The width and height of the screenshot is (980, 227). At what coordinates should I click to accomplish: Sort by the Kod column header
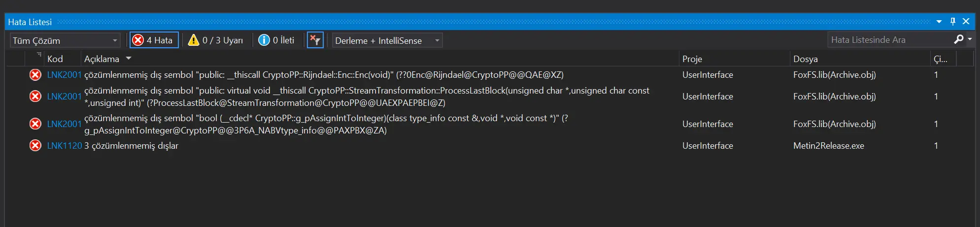55,59
